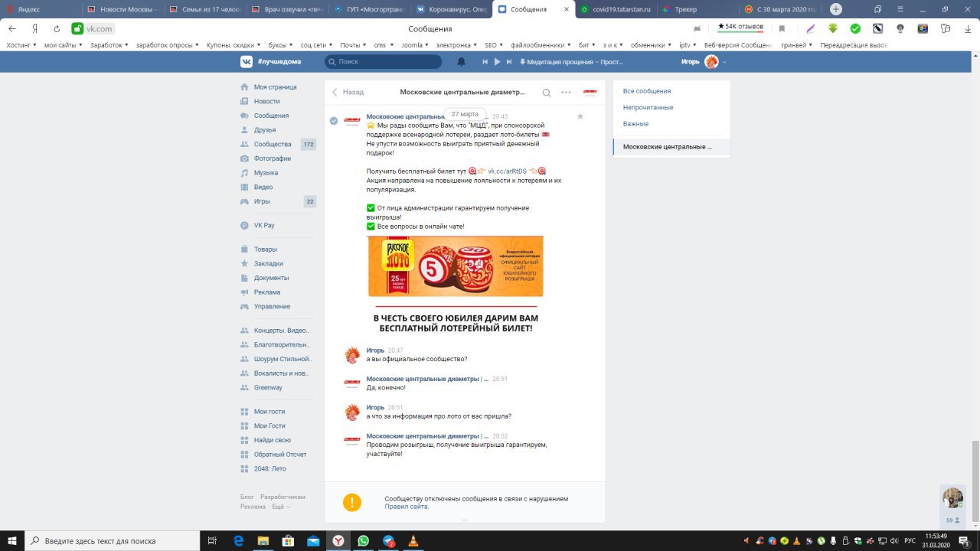The width and height of the screenshot is (980, 551).
Task: Open Моя страница in the sidebar
Action: [275, 87]
